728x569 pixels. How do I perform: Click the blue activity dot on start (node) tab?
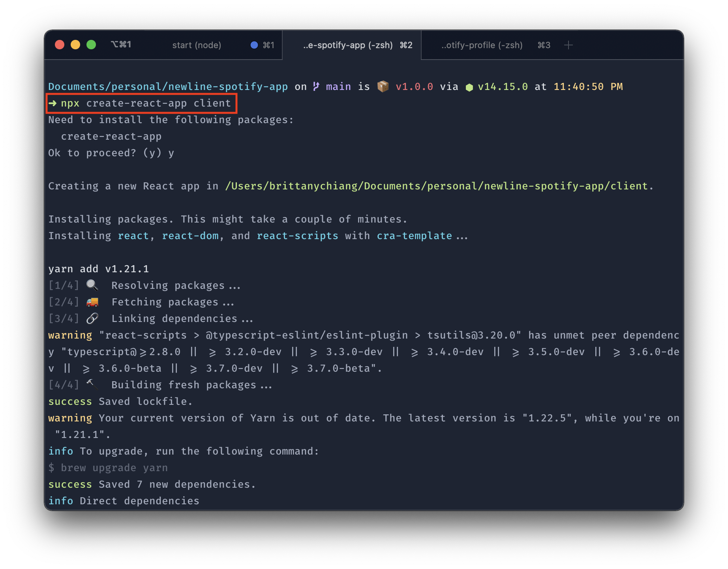tap(254, 45)
